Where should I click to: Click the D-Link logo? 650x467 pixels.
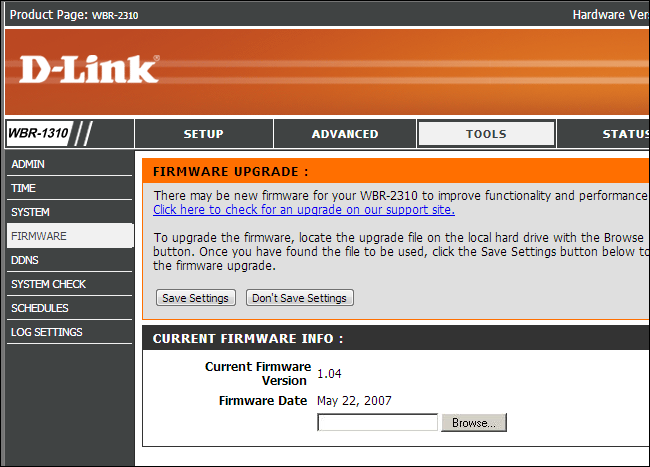(x=89, y=69)
